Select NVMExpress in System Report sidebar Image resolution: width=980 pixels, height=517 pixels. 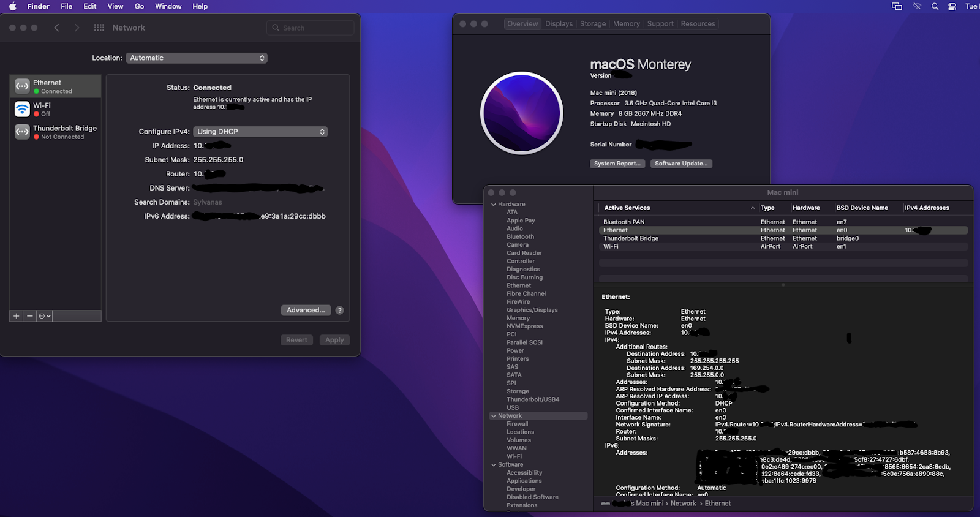tap(525, 326)
